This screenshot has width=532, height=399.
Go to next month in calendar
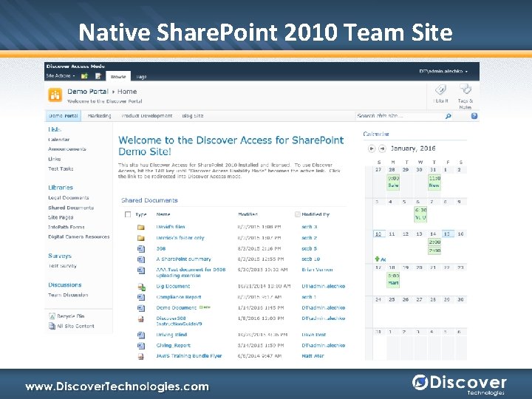383,149
